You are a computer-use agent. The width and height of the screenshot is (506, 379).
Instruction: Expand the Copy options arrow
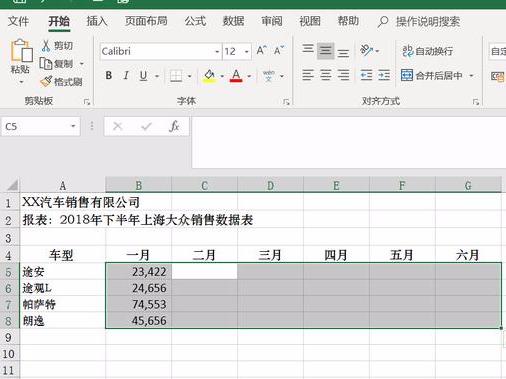[x=82, y=63]
